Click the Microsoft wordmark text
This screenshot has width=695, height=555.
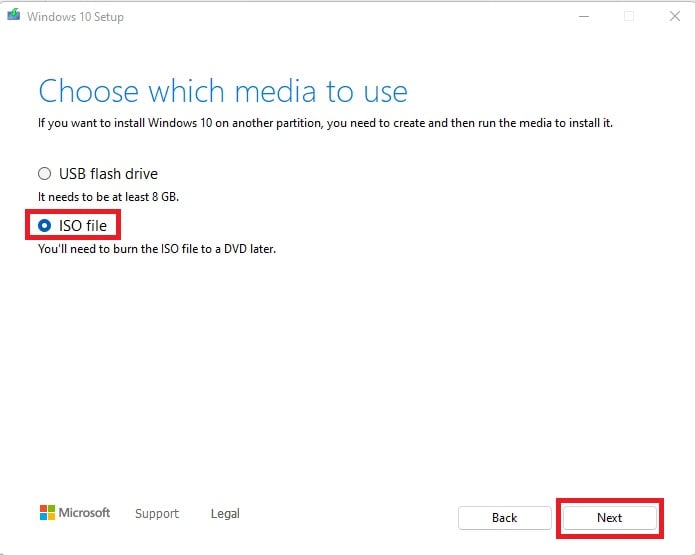[85, 513]
